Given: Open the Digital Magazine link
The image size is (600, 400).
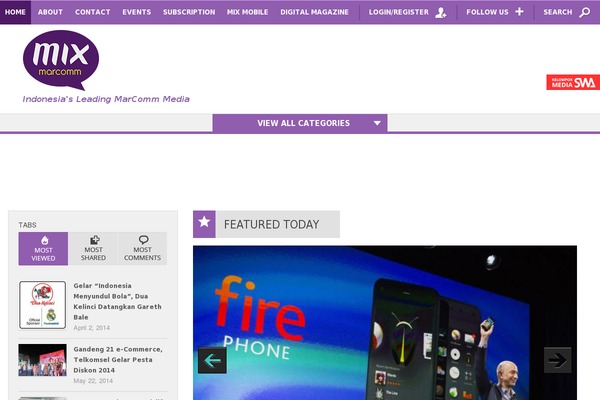Looking at the screenshot, I should tap(315, 12).
